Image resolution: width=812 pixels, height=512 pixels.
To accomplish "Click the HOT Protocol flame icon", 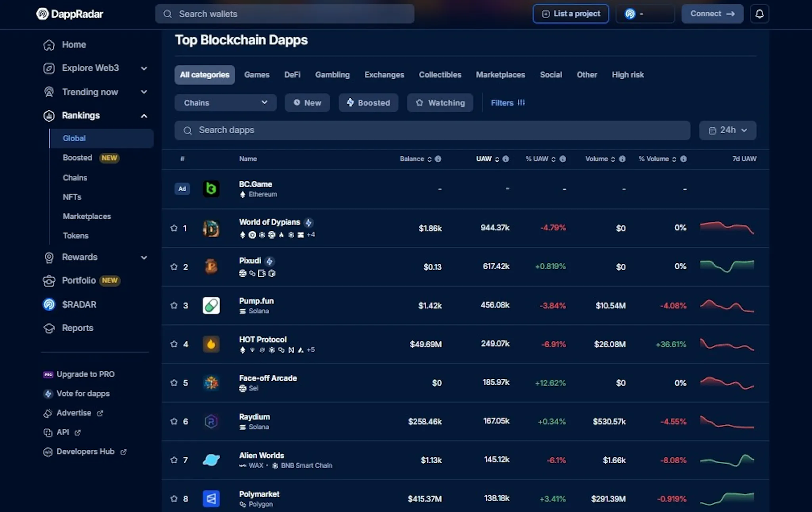I will coord(211,344).
